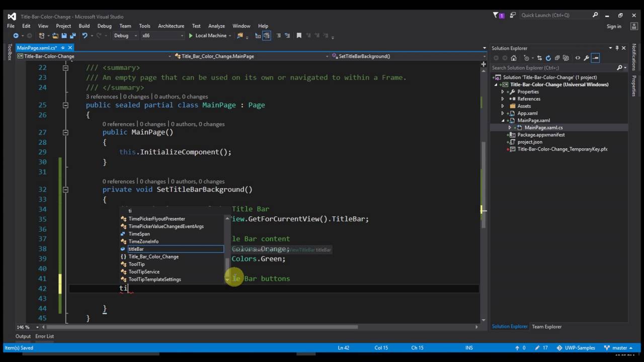This screenshot has height=362, width=644.
Task: Open the Local Machine target dropdown arrow
Action: pos(230,36)
